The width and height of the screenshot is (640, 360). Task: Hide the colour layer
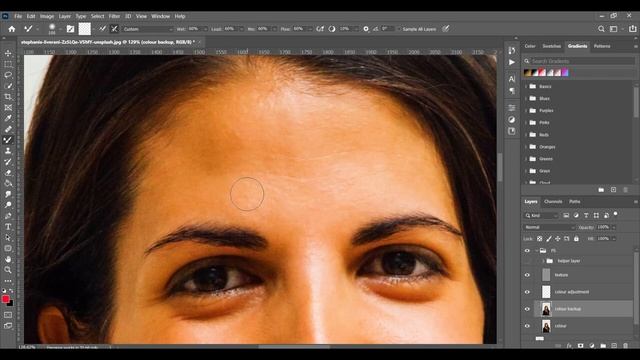tap(527, 326)
